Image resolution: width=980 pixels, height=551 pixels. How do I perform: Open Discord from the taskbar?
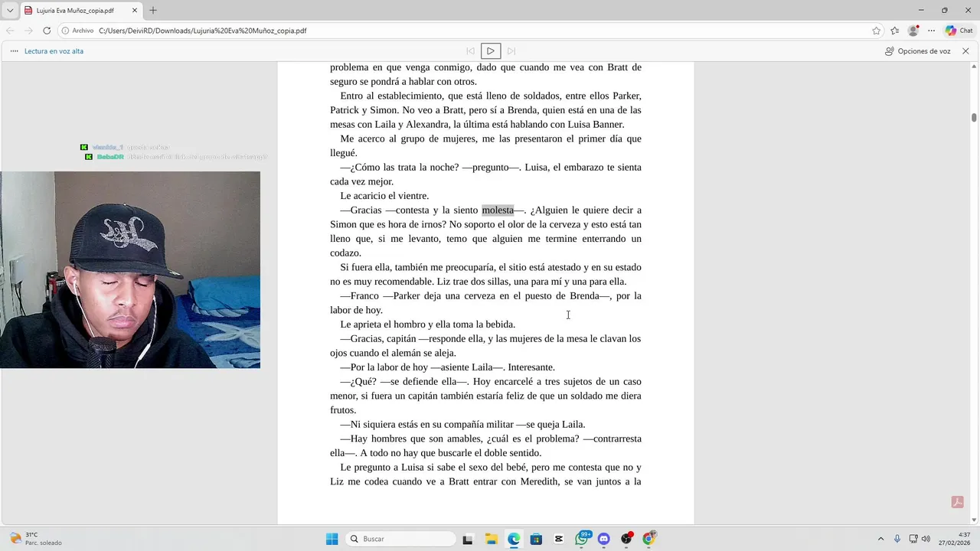pyautogui.click(x=604, y=539)
